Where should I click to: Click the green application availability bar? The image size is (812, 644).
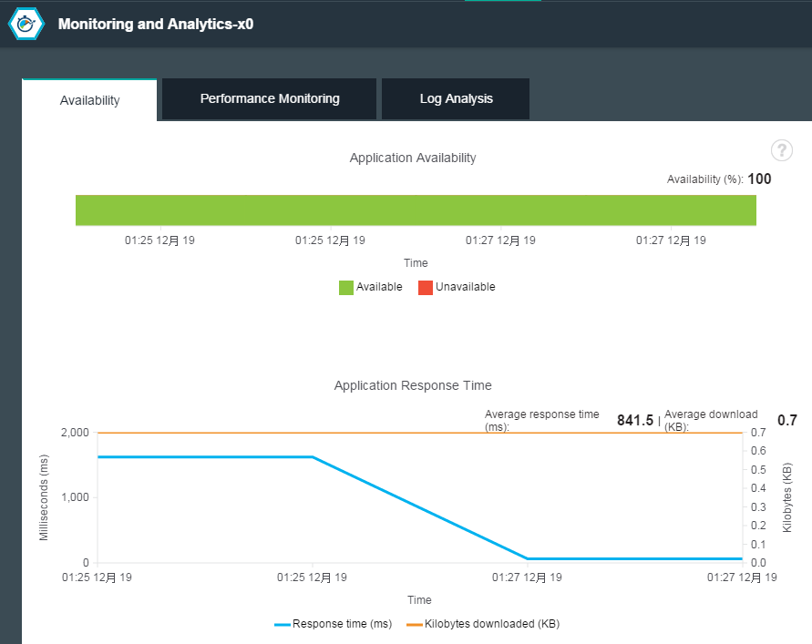click(416, 210)
